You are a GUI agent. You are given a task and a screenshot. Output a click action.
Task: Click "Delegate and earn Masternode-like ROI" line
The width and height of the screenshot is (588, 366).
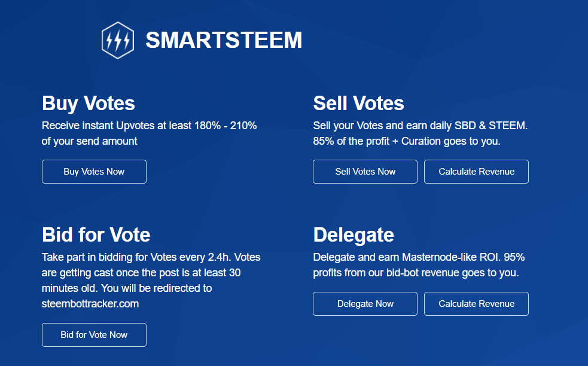(x=419, y=257)
